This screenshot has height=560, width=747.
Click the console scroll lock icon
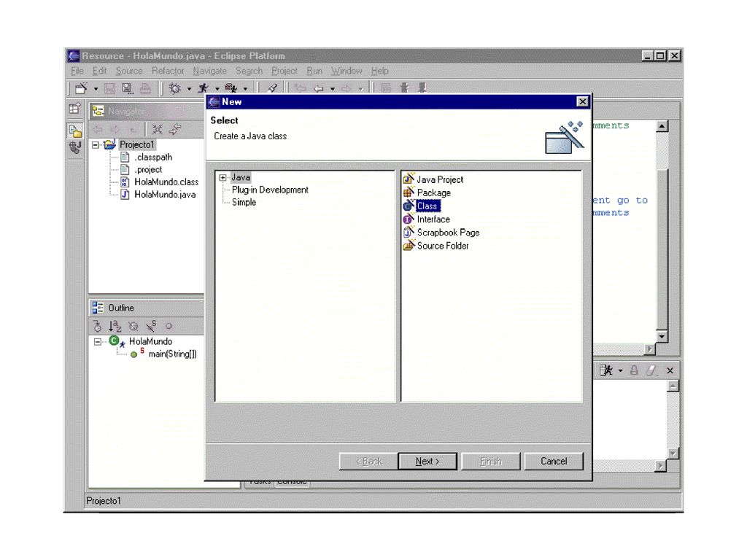(x=634, y=370)
